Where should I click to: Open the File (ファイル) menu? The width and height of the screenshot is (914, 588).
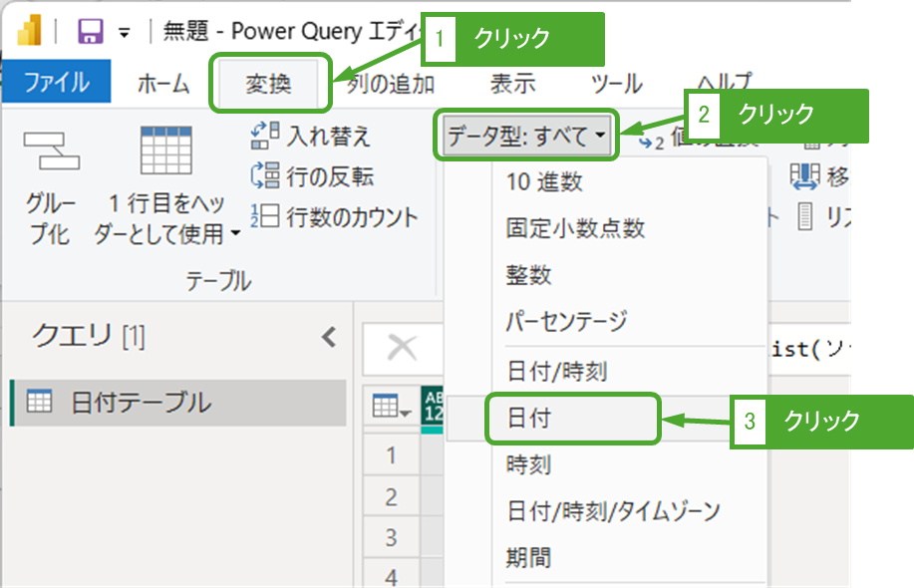point(56,84)
